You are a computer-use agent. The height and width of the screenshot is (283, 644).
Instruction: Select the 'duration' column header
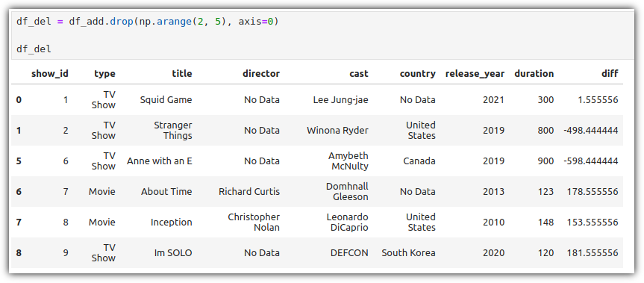coord(534,74)
